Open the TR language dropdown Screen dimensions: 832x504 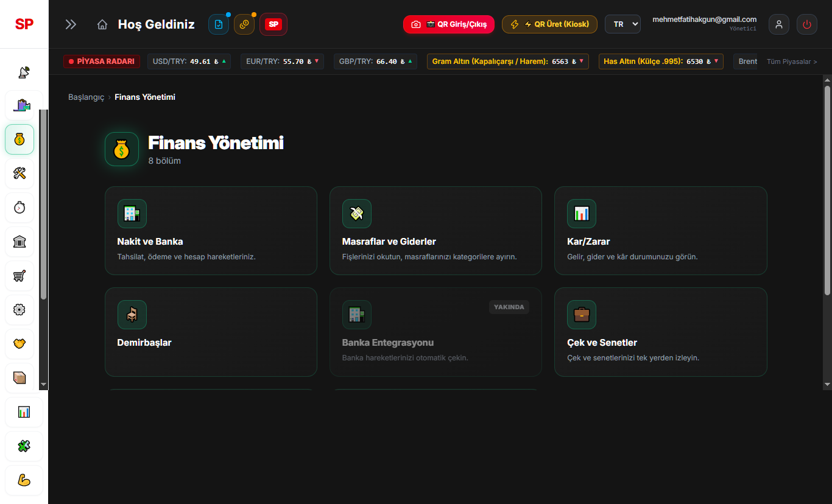point(622,24)
